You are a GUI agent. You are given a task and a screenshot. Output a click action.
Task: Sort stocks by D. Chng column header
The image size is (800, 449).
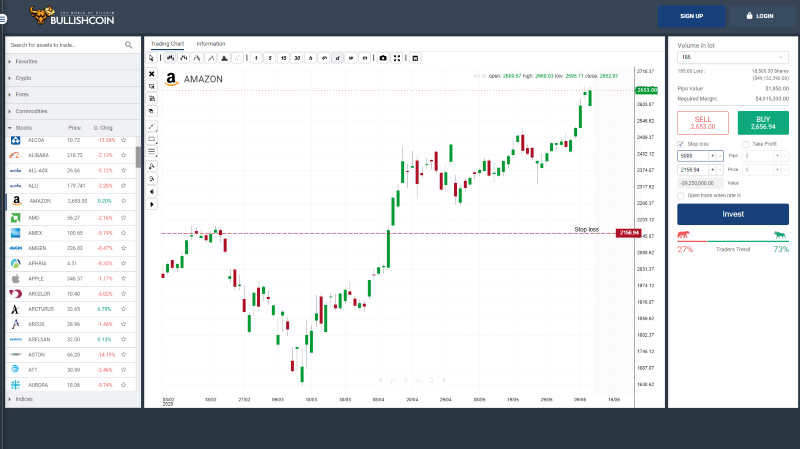tap(103, 128)
